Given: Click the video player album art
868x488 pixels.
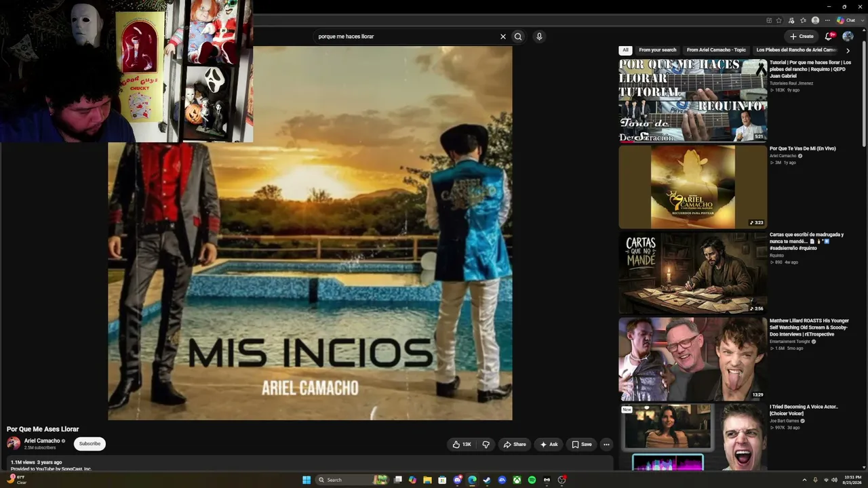Looking at the screenshot, I should 310,233.
